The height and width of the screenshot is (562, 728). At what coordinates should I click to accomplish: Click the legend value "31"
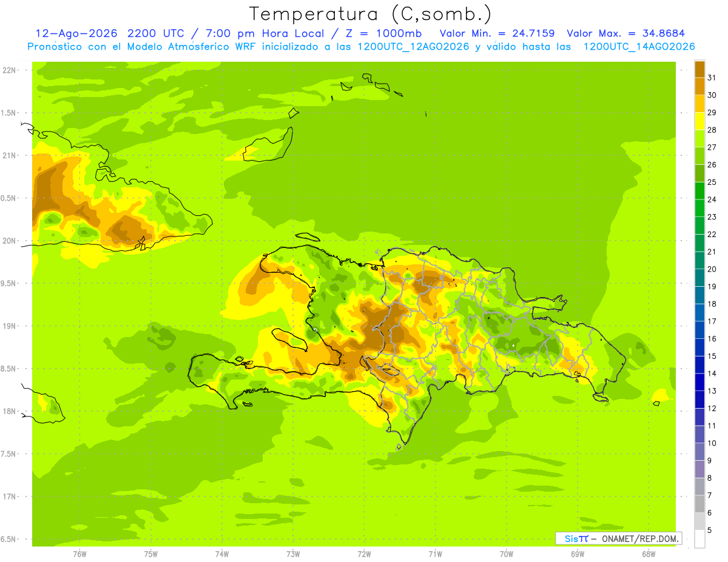tap(712, 77)
